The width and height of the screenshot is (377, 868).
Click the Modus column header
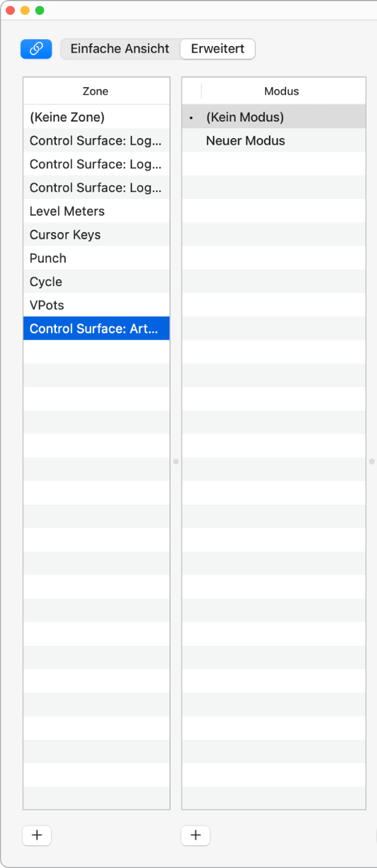(x=281, y=91)
